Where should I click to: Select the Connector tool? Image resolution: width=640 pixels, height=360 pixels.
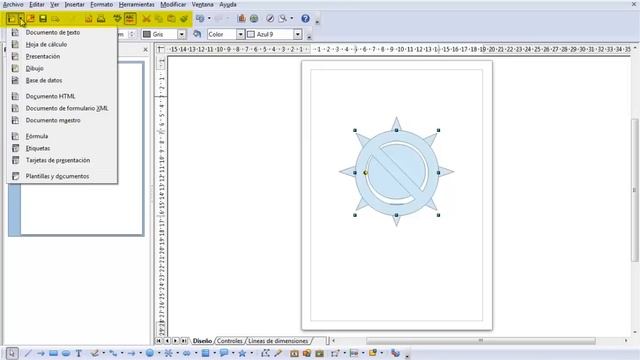(x=113, y=353)
